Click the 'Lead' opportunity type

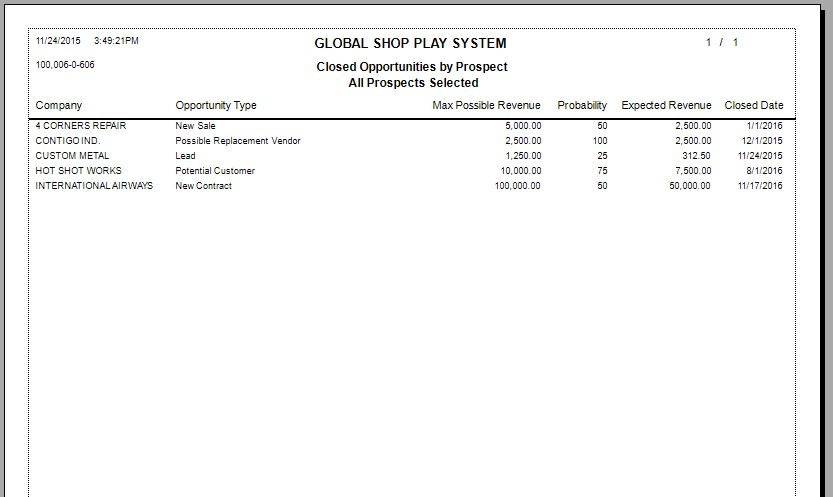pyautogui.click(x=185, y=156)
